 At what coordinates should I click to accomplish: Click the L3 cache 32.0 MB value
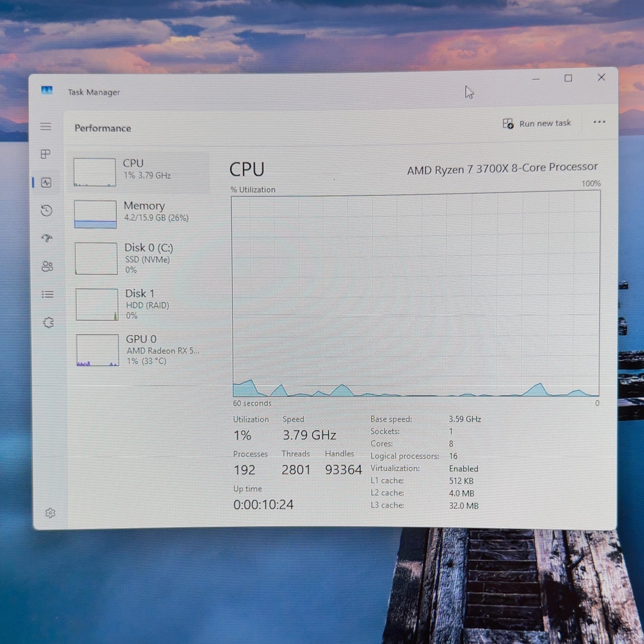coord(464,506)
